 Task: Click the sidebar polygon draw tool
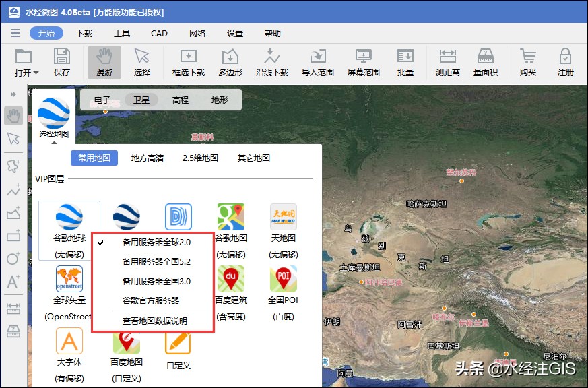[13, 165]
